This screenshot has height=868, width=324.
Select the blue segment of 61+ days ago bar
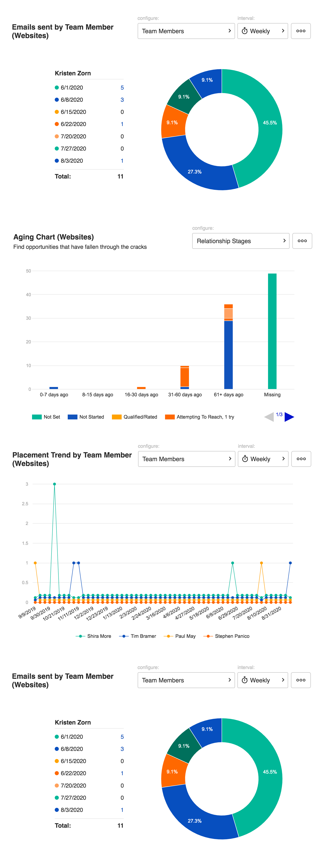click(228, 355)
